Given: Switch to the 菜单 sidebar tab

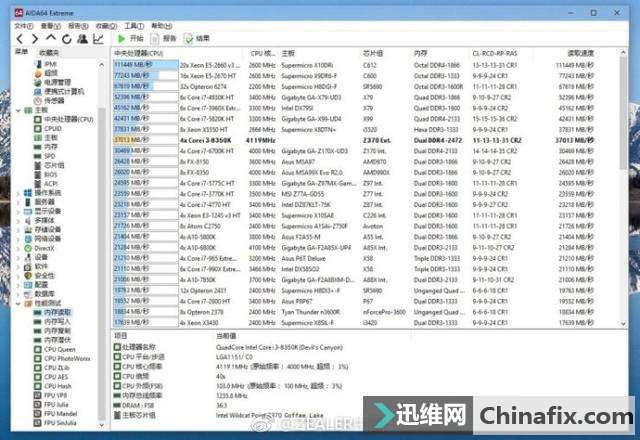Looking at the screenshot, I should pyautogui.click(x=22, y=52).
